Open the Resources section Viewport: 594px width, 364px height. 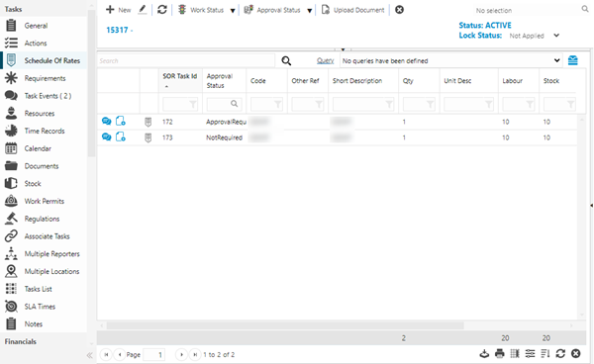coord(40,114)
